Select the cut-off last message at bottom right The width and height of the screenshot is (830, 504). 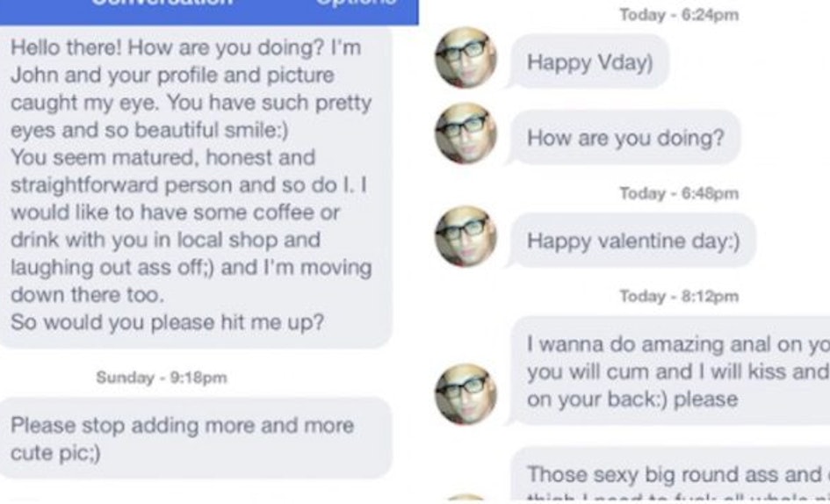670,475
